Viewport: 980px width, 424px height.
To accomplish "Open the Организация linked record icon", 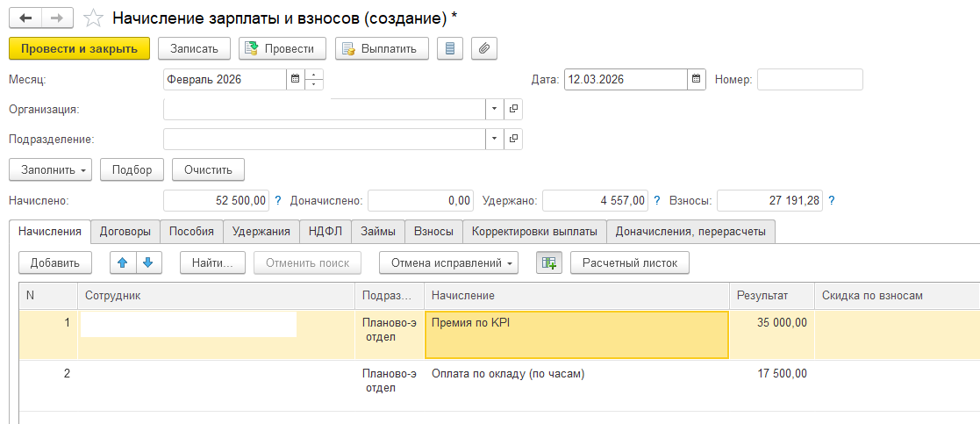I will 513,109.
